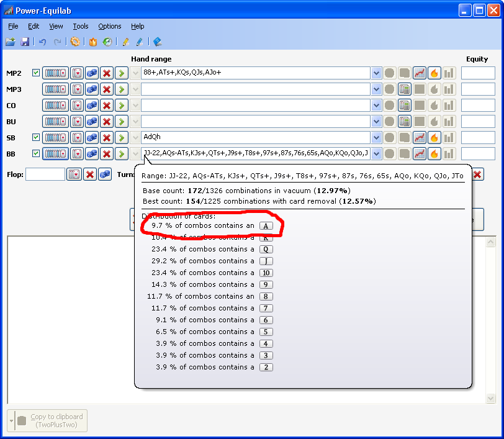This screenshot has width=504, height=439.
Task: Click into the MP2 hand range field
Action: coord(256,73)
